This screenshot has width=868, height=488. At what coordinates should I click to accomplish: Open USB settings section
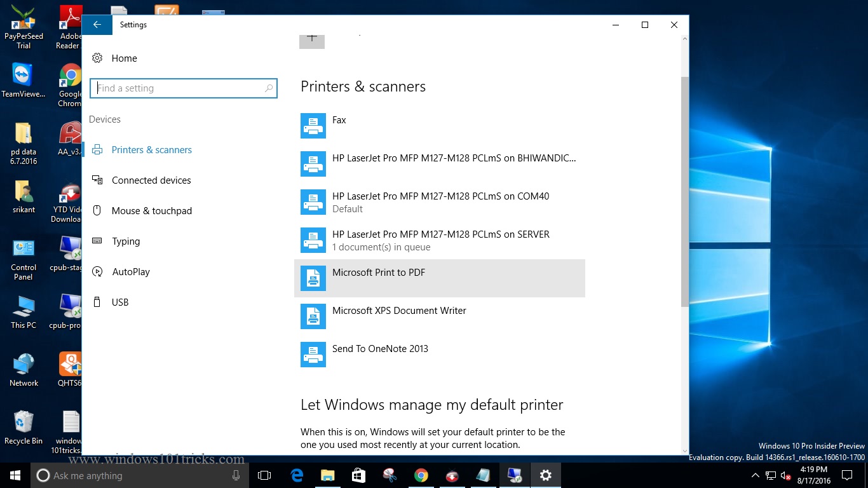120,302
